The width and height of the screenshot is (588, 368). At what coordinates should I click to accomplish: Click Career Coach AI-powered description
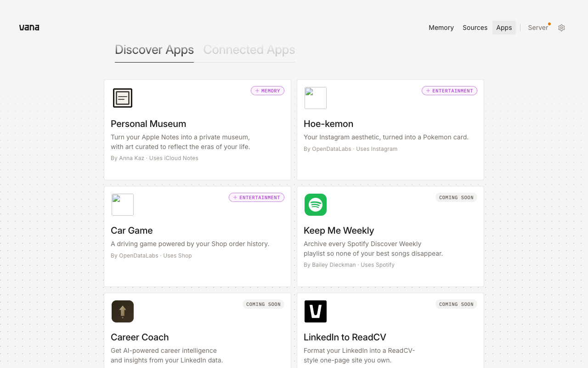tap(167, 356)
